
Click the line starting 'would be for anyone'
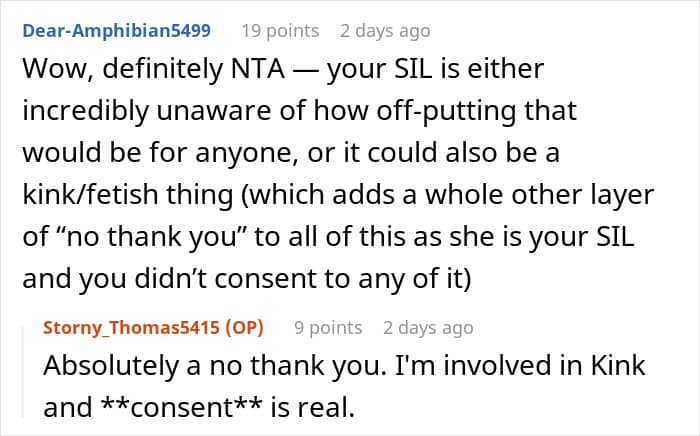(291, 153)
